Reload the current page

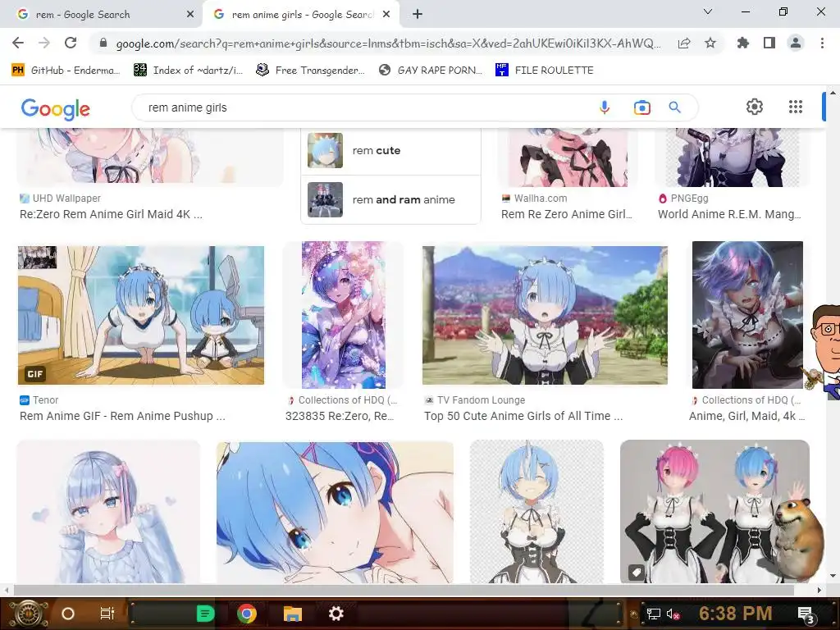[x=71, y=43]
